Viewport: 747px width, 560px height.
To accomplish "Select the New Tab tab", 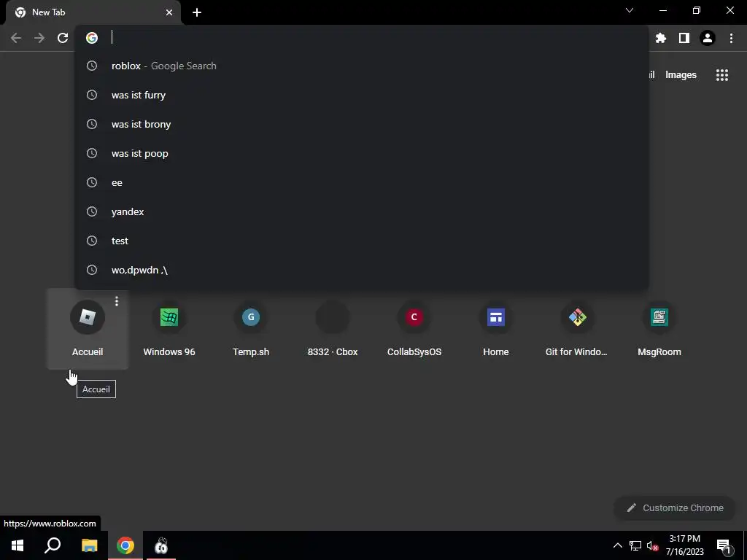I will click(93, 12).
